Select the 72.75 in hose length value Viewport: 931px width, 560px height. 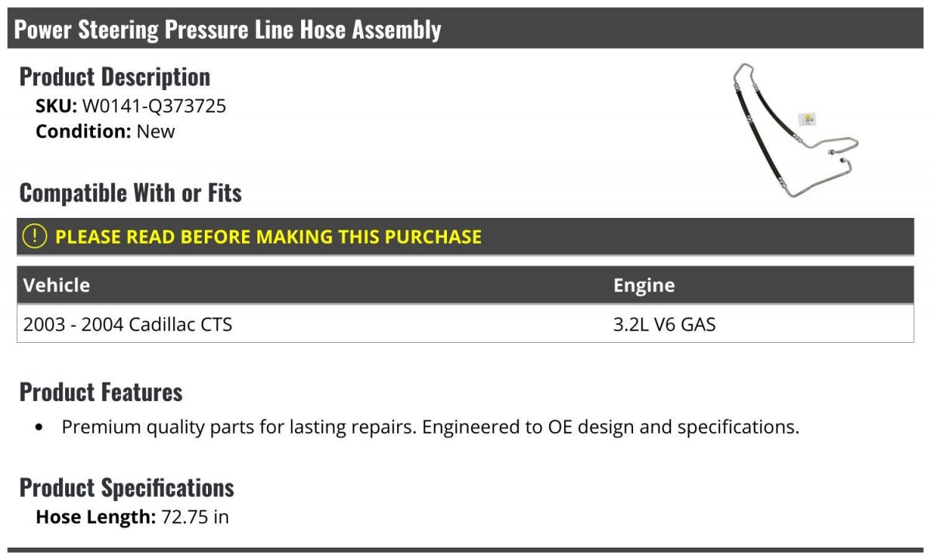(195, 517)
